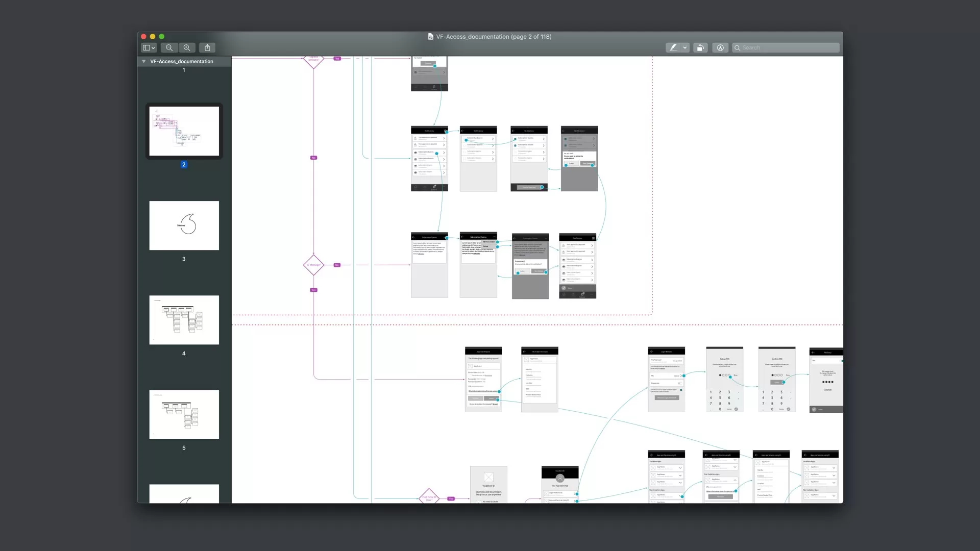The width and height of the screenshot is (980, 551).
Task: Click the window title text
Action: [x=493, y=37]
